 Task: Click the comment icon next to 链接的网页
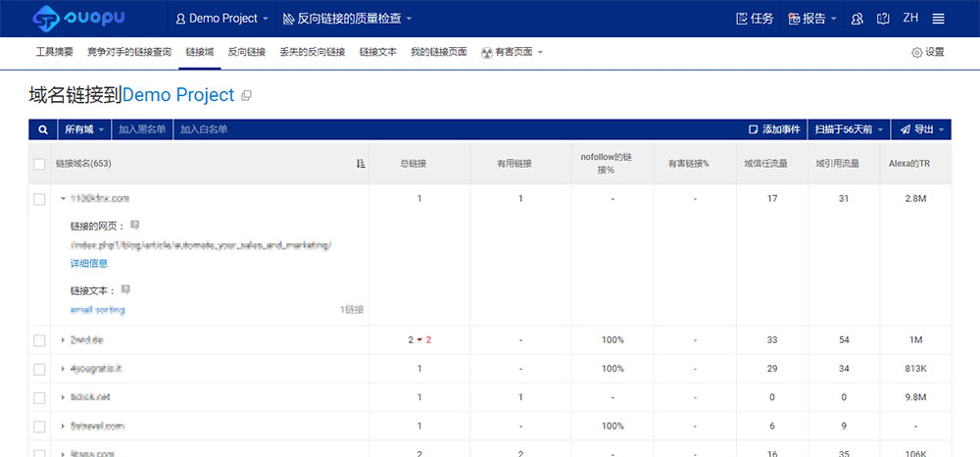[x=134, y=225]
